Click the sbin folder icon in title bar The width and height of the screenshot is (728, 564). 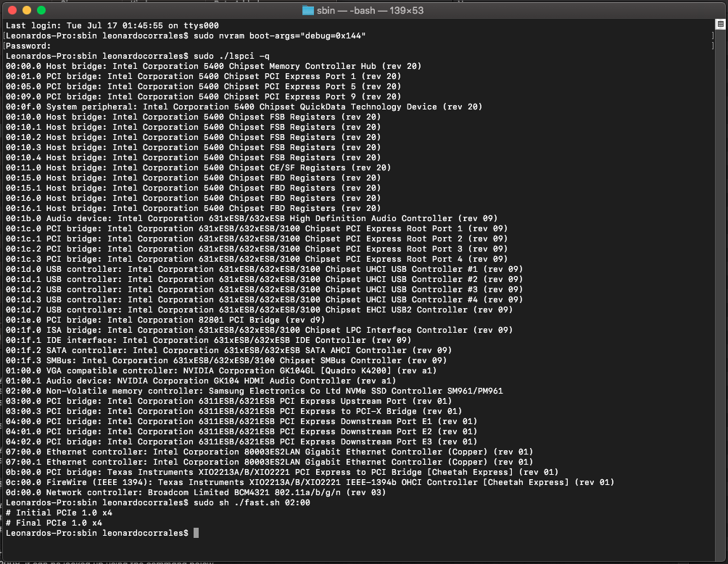(308, 10)
